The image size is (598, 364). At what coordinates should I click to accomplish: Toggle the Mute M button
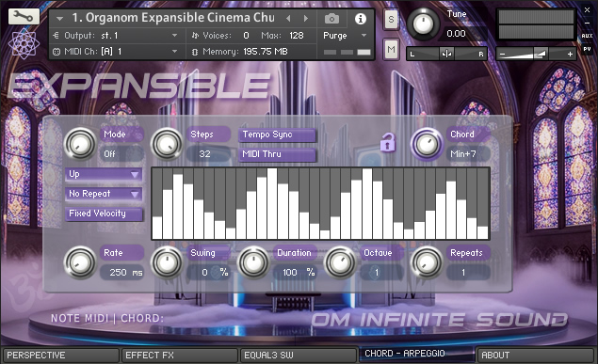pyautogui.click(x=391, y=50)
